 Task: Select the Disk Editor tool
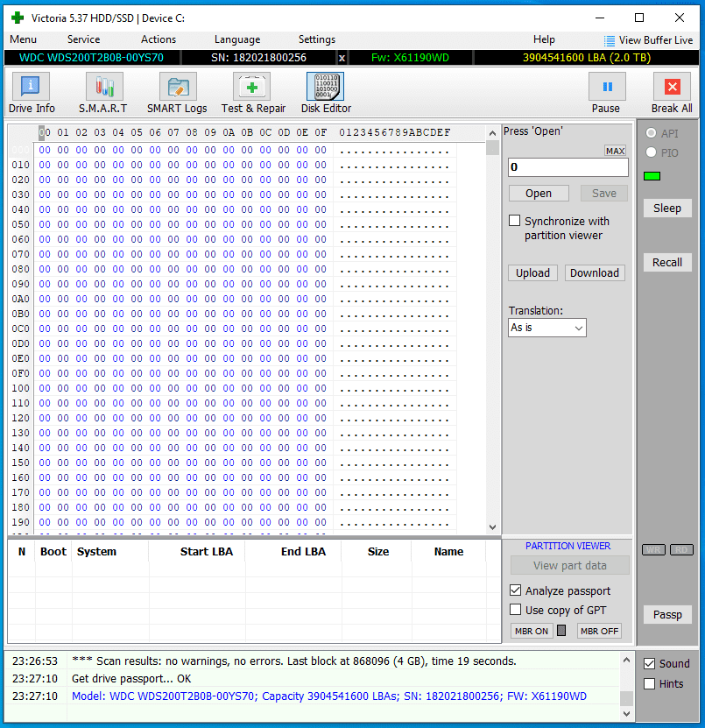click(x=326, y=93)
